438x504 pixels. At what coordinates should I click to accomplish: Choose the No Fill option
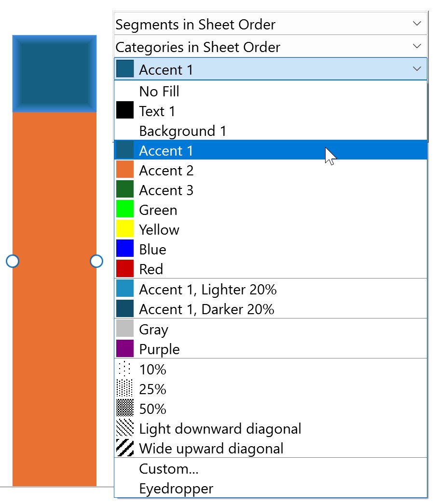click(159, 91)
